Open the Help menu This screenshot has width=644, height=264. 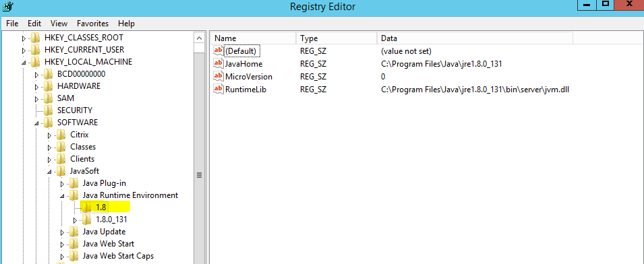[127, 24]
